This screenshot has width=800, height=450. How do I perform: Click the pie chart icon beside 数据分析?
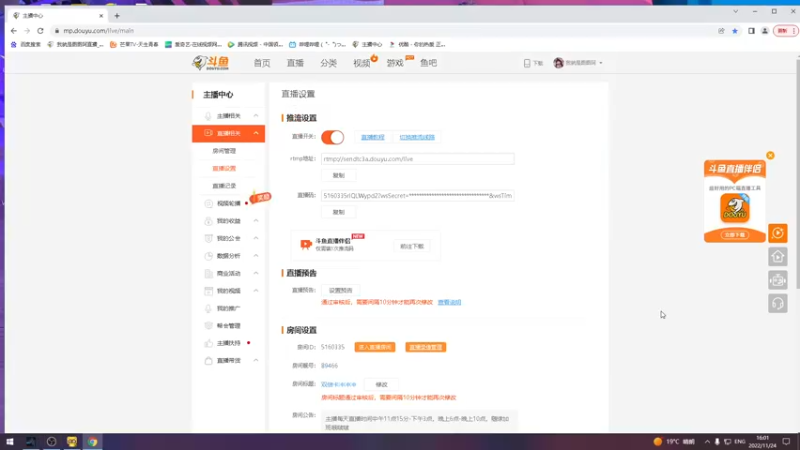pos(208,256)
